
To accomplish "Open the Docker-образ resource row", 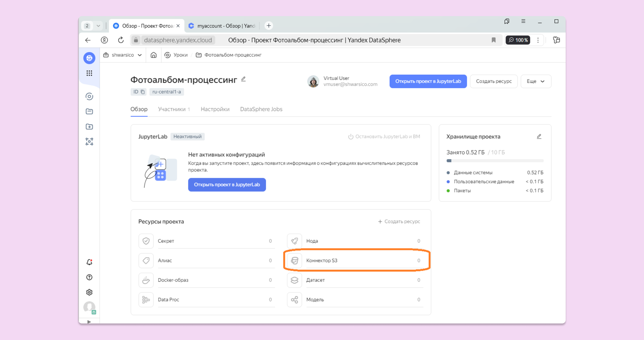I will [x=207, y=280].
